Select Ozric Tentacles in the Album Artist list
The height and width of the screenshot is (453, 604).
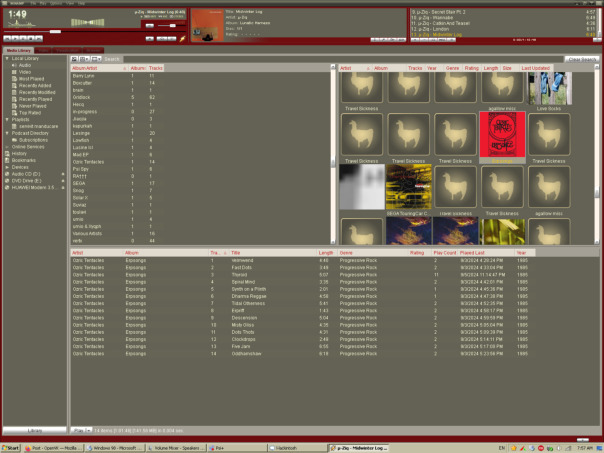coord(88,162)
